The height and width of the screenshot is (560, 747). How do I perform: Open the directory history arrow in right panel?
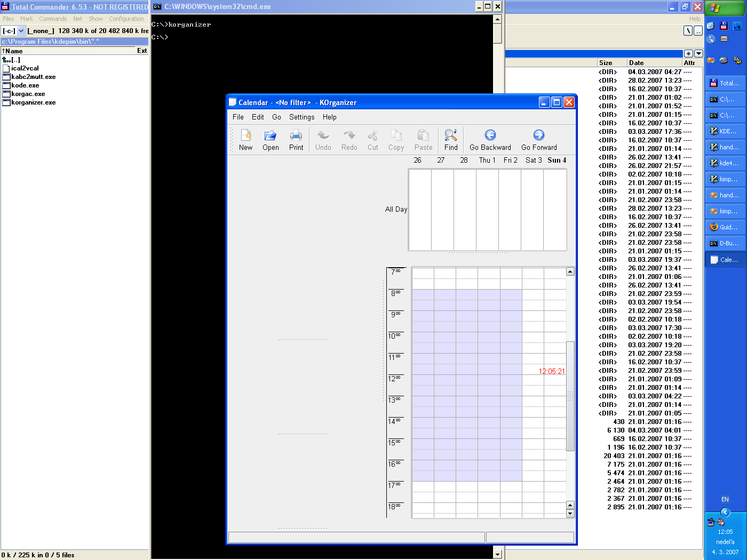(698, 54)
